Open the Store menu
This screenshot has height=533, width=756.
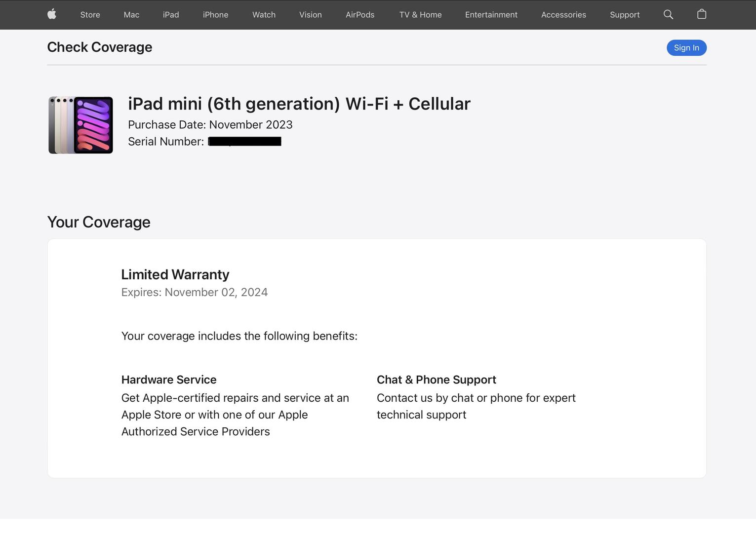[x=90, y=15]
